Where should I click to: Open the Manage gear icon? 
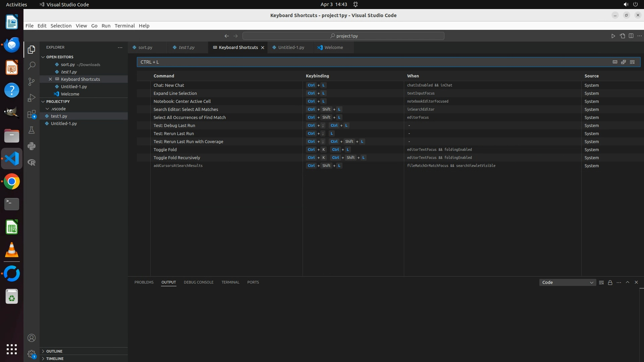(x=32, y=354)
